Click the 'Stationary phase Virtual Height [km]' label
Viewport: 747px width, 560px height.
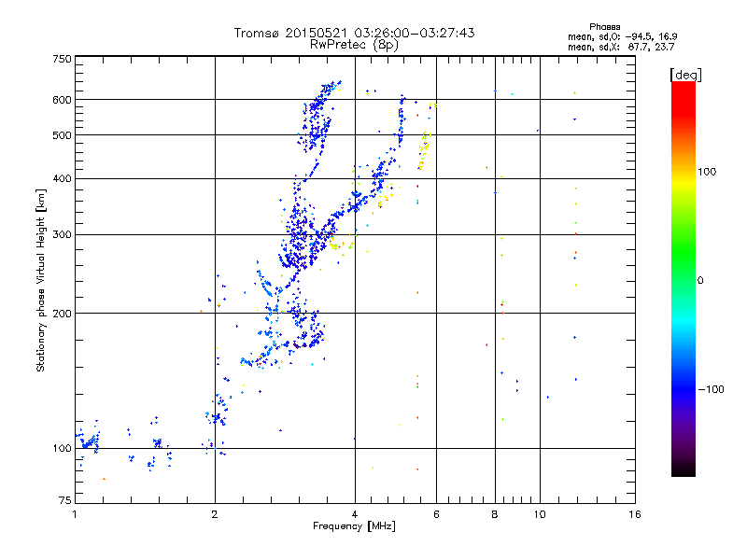41,280
